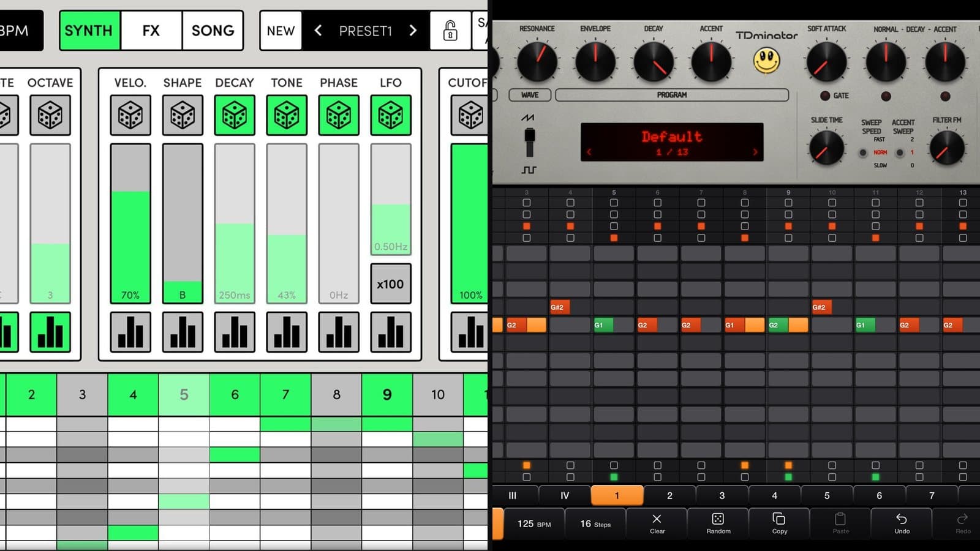Open the DECAY step-bars icon
The width and height of the screenshot is (980, 551).
coord(235,332)
